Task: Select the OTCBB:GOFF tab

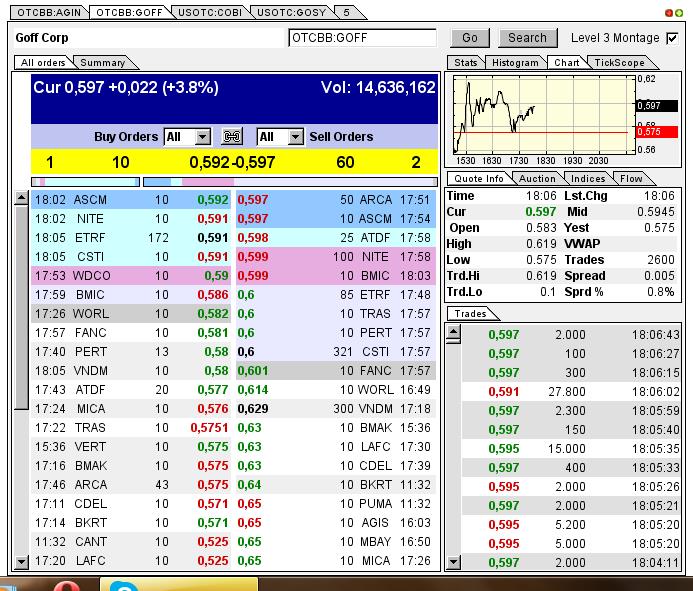Action: (x=129, y=12)
